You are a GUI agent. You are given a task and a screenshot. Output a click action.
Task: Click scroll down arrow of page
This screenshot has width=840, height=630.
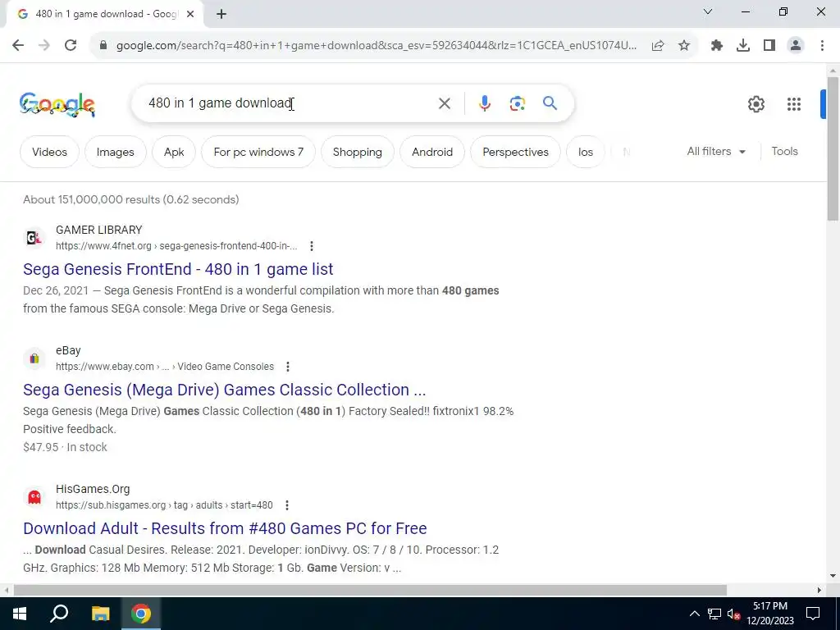click(833, 577)
